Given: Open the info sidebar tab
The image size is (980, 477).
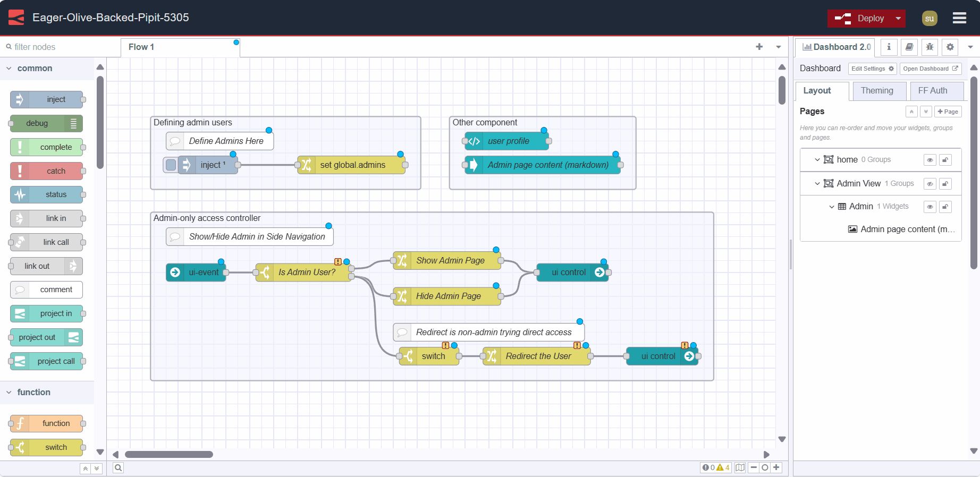Looking at the screenshot, I should (889, 47).
